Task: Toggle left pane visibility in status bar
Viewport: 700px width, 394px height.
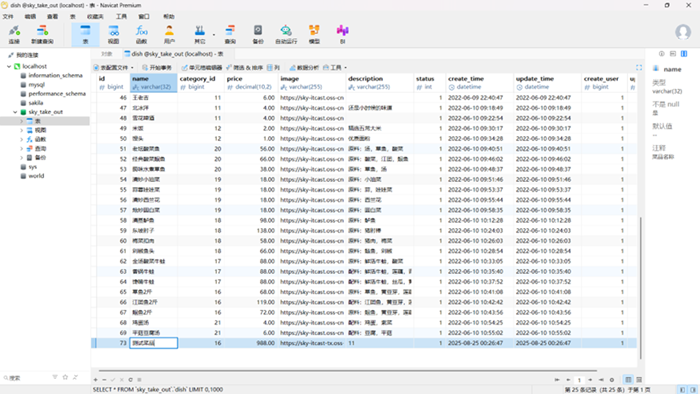Action: tap(682, 390)
